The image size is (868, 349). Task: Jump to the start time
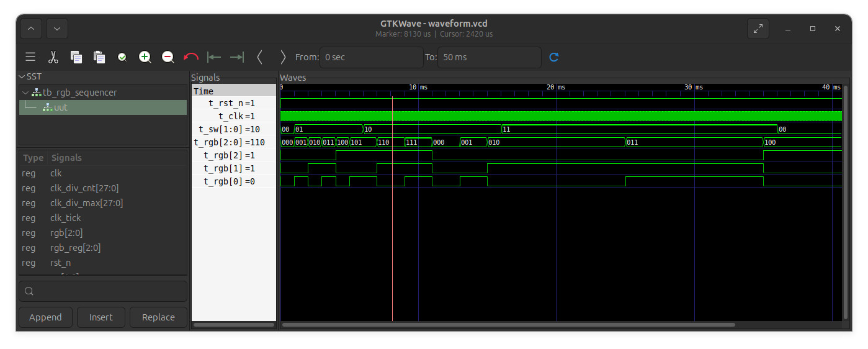point(214,57)
